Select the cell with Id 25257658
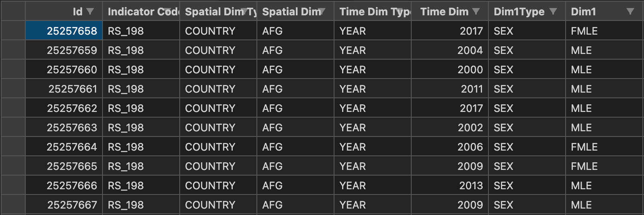The height and width of the screenshot is (215, 644). point(64,31)
